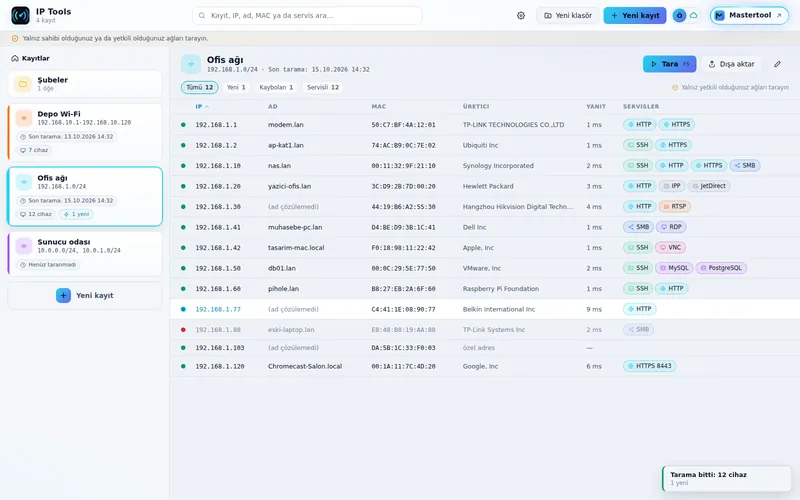Sort by the MAC column header
This screenshot has width=800, height=500.
[x=379, y=107]
